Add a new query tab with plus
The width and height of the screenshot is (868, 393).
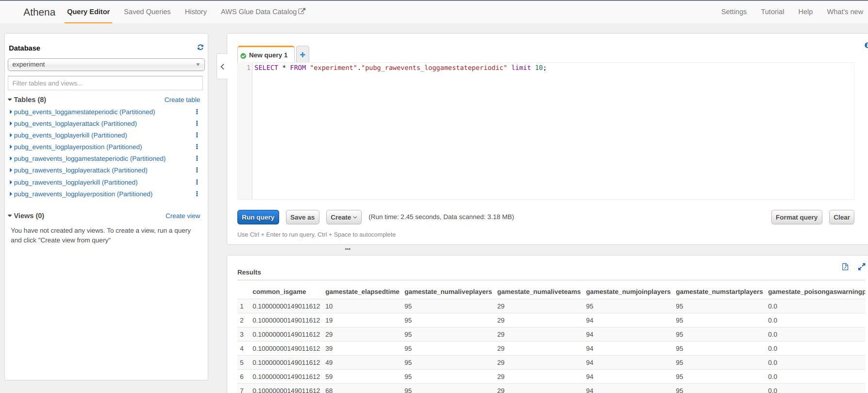(302, 55)
